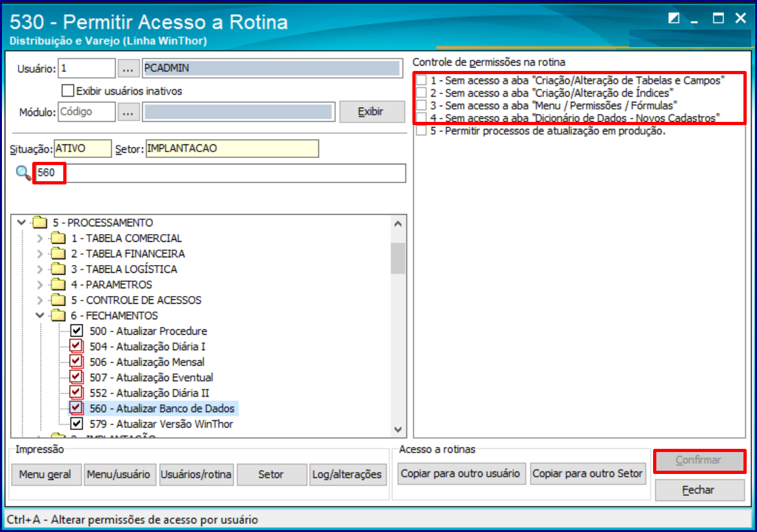Click Copiar para outro usuário
Screen dimensions: 757x532
(461, 473)
